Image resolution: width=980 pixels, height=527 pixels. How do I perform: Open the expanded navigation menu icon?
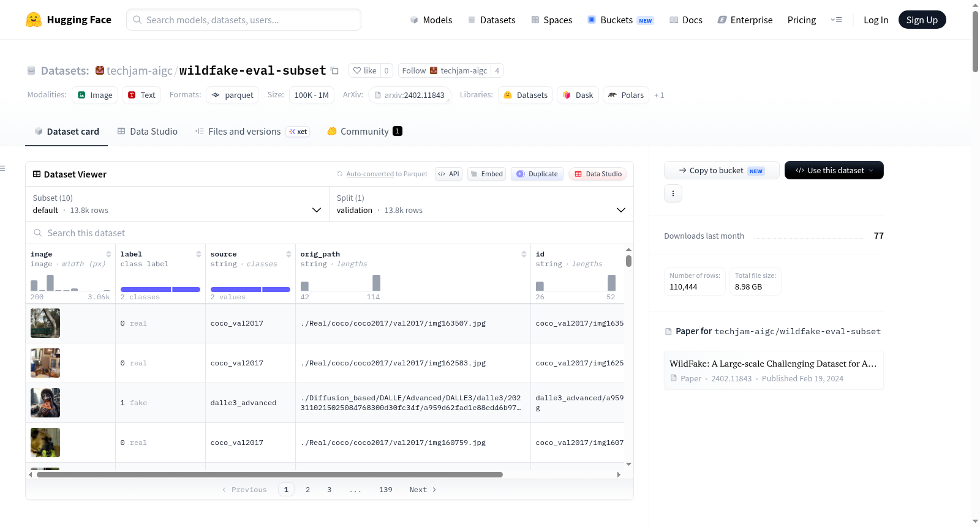tap(836, 20)
